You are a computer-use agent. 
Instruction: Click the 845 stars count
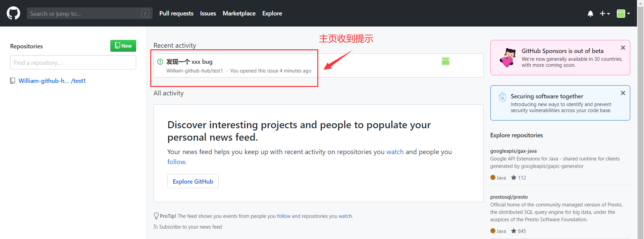pos(522,231)
